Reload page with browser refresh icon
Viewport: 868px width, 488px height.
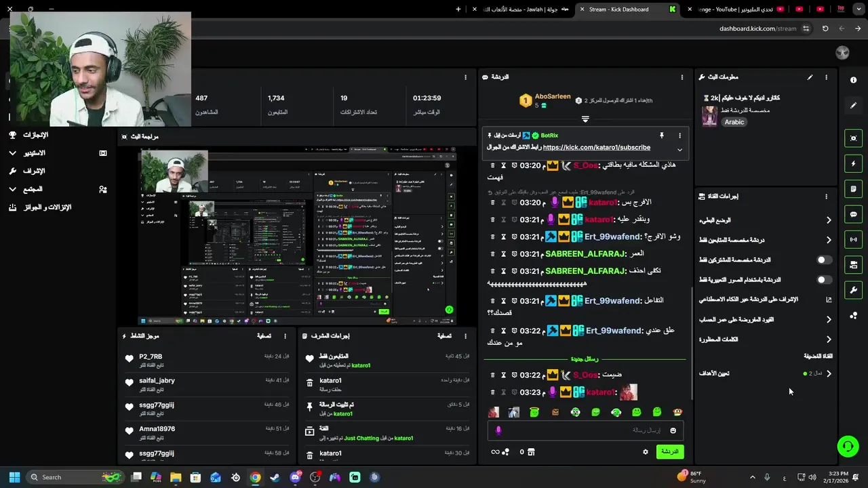[x=825, y=28]
